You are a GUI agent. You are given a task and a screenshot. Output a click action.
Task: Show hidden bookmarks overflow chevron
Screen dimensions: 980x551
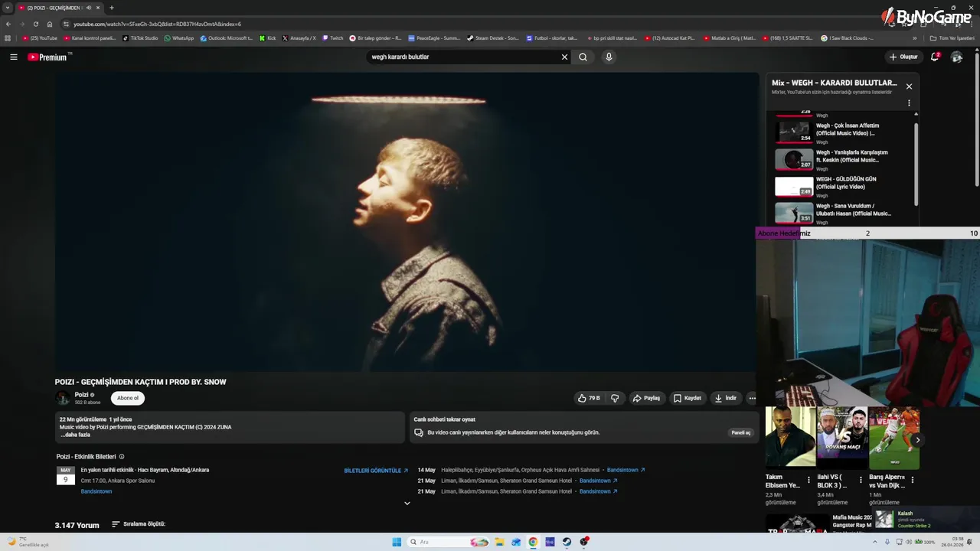pyautogui.click(x=914, y=37)
